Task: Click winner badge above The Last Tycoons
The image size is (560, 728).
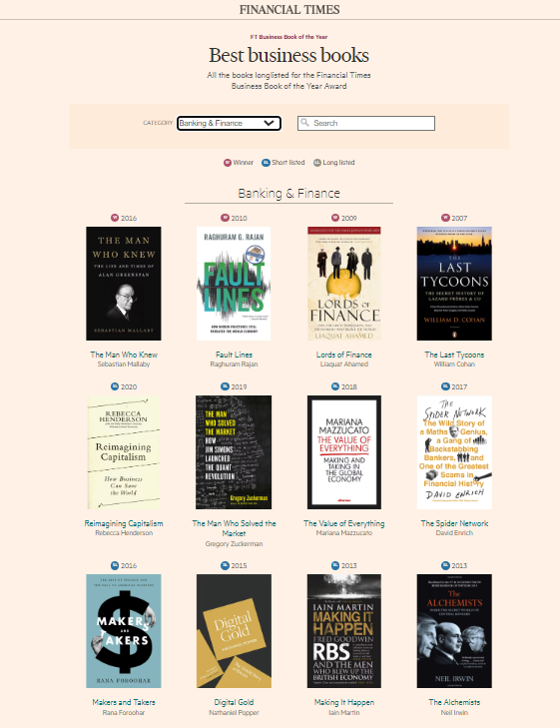Action: (x=445, y=218)
